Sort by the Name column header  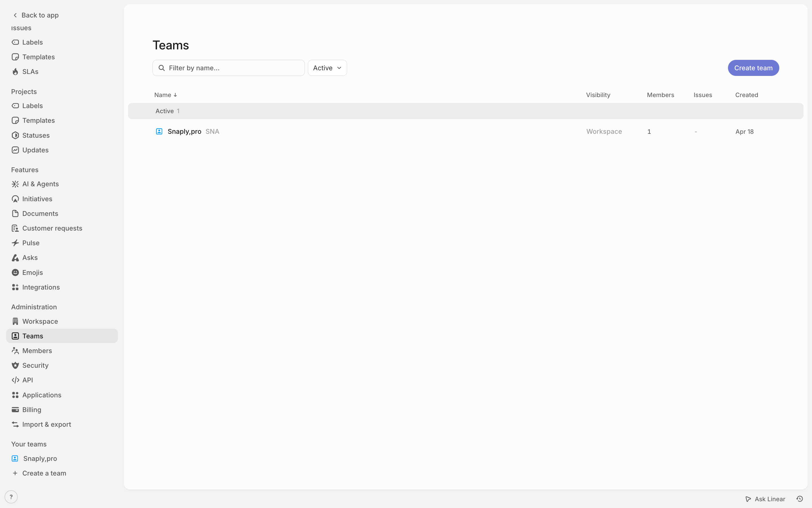166,95
